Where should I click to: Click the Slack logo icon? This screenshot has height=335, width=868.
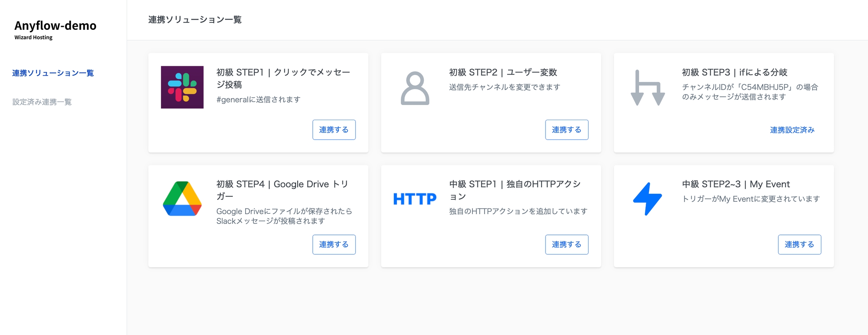coord(182,87)
